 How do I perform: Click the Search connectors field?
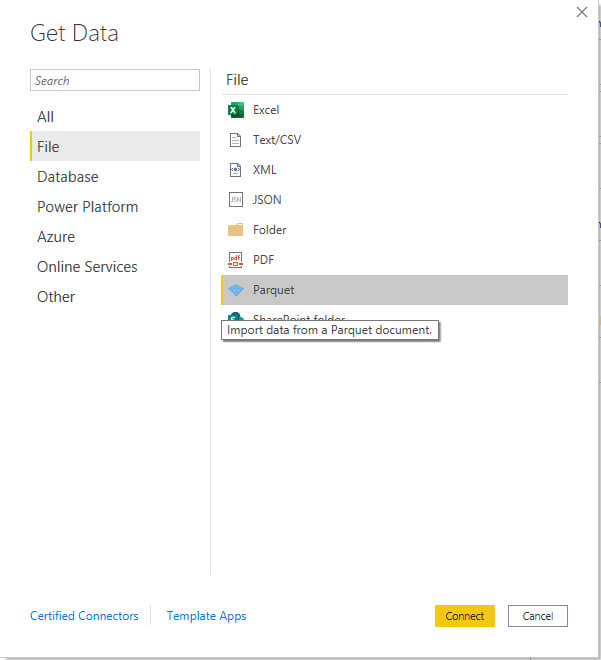click(115, 80)
